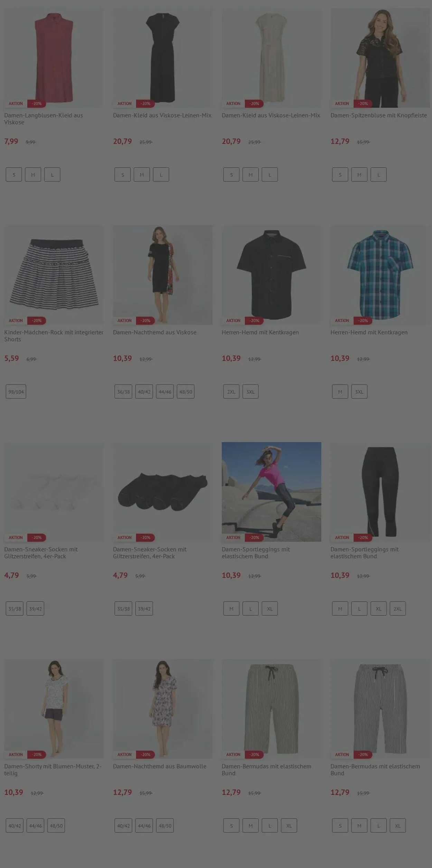Open the red Damen-Langblusen-Kleid product image

coord(54,58)
